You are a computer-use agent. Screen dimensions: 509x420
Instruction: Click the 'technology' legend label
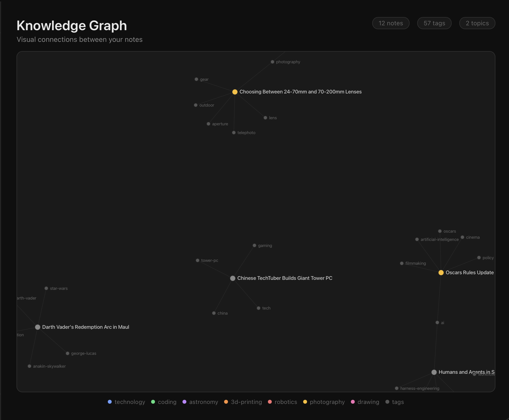[x=130, y=402]
